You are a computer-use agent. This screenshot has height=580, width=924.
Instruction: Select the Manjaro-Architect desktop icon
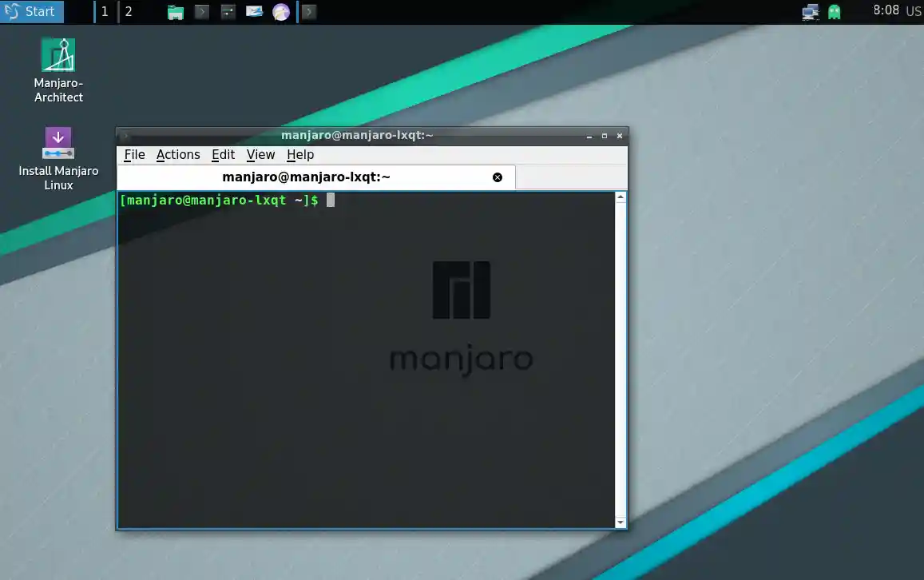pos(58,71)
